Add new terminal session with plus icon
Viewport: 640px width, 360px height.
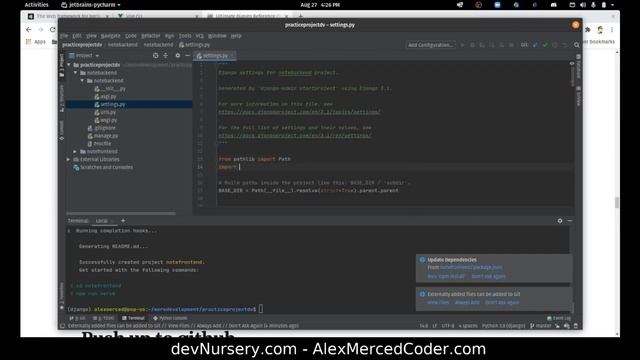[123, 220]
